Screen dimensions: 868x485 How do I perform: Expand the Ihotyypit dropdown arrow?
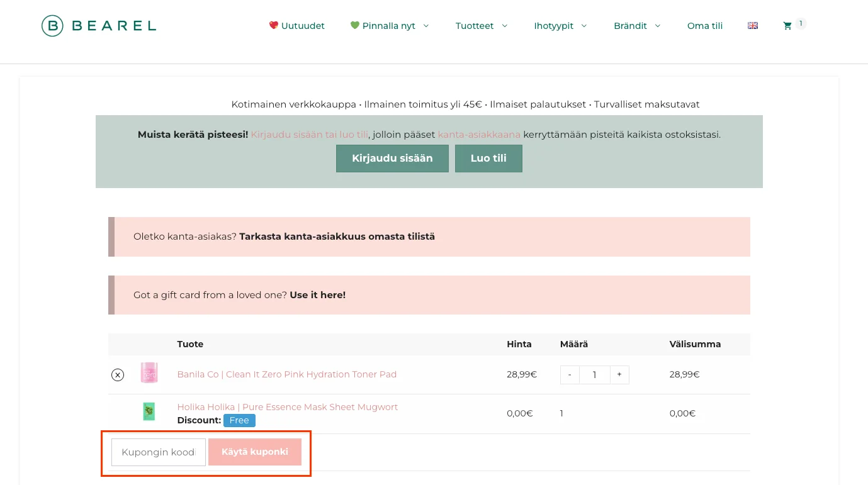coord(584,26)
